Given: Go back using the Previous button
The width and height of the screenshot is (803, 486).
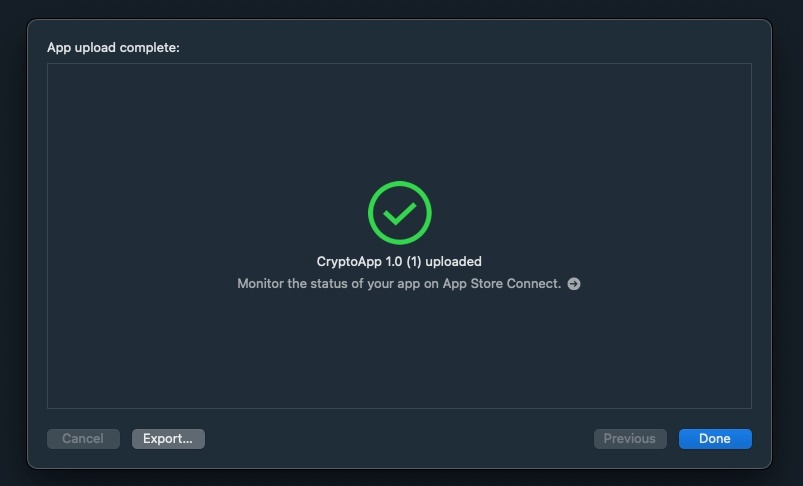Looking at the screenshot, I should [x=630, y=439].
